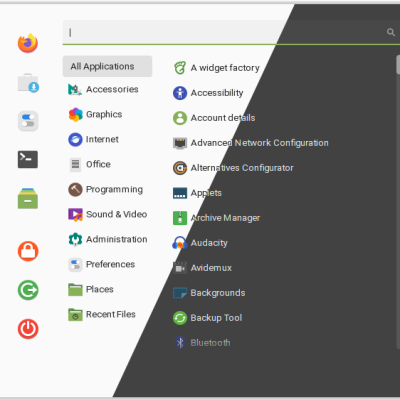Image resolution: width=400 pixels, height=400 pixels.
Task: Click the colorful Graphics category icon
Action: point(75,114)
